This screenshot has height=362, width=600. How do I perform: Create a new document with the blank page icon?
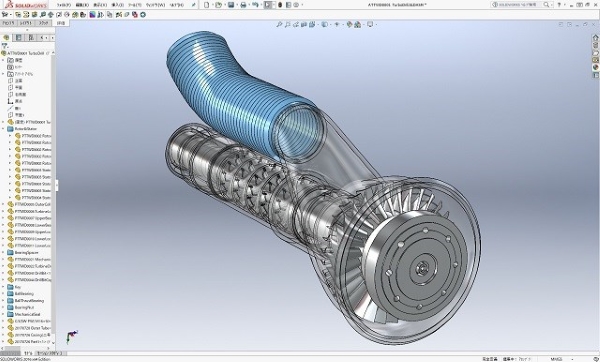(x=207, y=5)
